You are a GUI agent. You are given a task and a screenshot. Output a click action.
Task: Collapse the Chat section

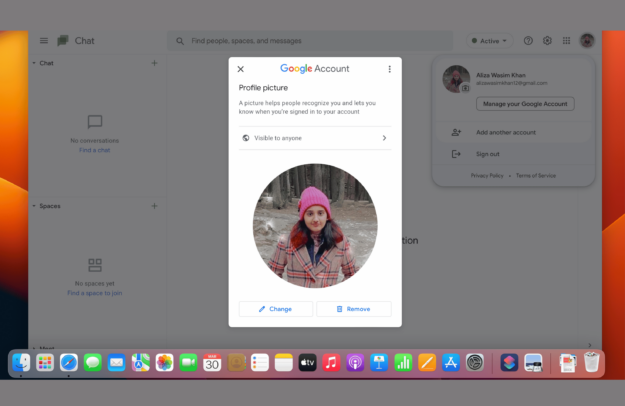coord(34,63)
